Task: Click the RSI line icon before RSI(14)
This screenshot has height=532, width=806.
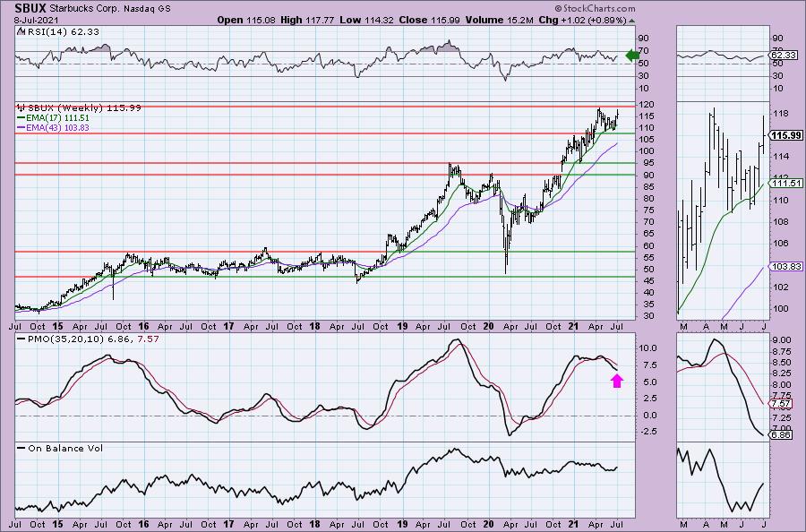Action: pos(21,31)
